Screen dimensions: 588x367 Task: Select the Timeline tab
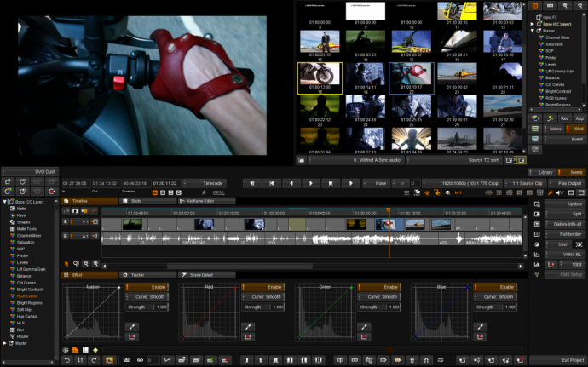[x=89, y=201]
